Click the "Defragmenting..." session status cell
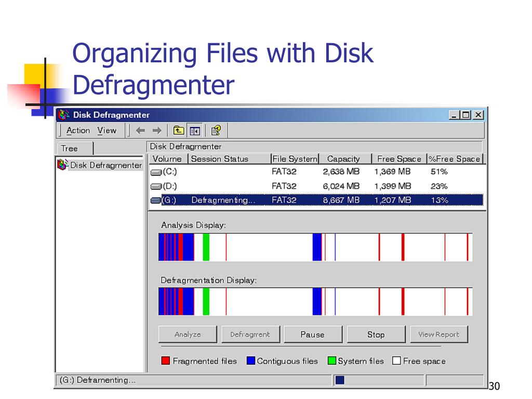This screenshot has width=532, height=399. (223, 200)
